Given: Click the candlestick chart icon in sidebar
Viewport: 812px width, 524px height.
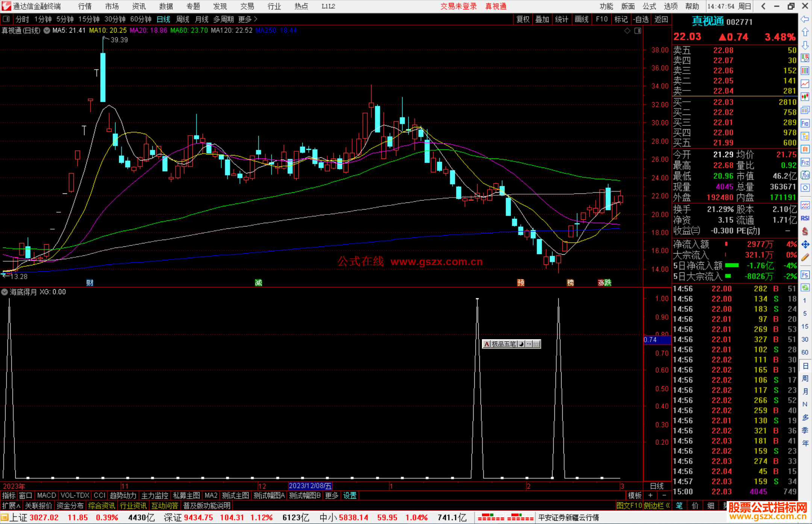Looking at the screenshot, I should coord(805,97).
